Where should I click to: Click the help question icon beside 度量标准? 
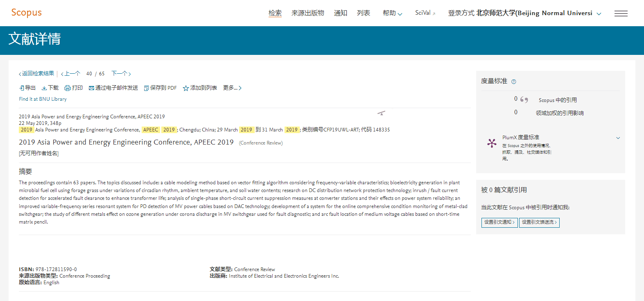click(x=514, y=81)
